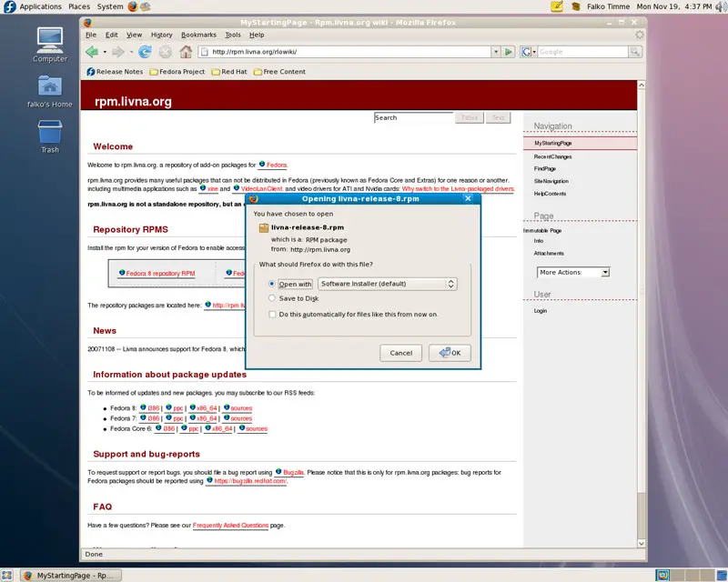Open the Bookmarks menu
The width and height of the screenshot is (728, 582).
pos(198,35)
